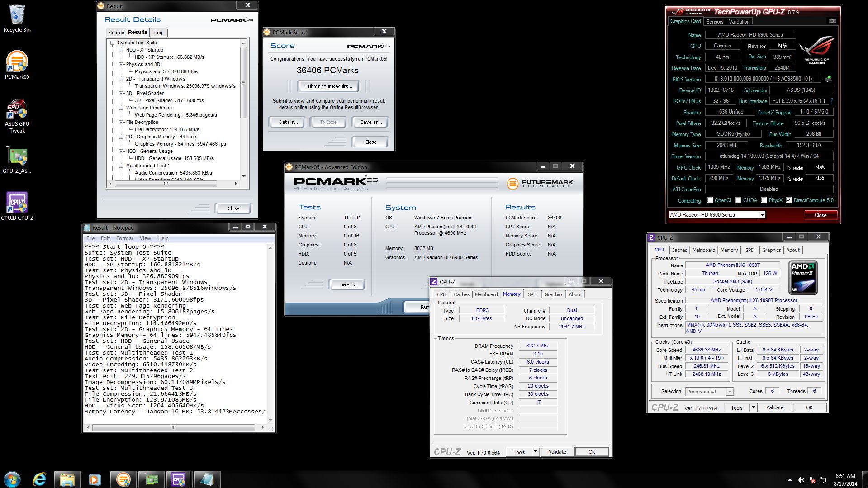868x488 pixels.
Task: Toggle the OpenCL checkbox in GPU-Z
Action: point(710,200)
